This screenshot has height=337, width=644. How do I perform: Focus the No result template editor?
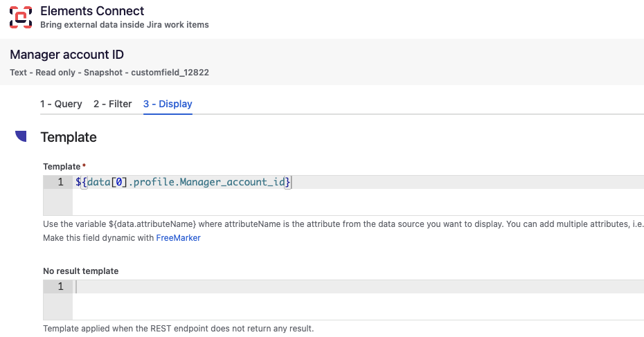343,300
